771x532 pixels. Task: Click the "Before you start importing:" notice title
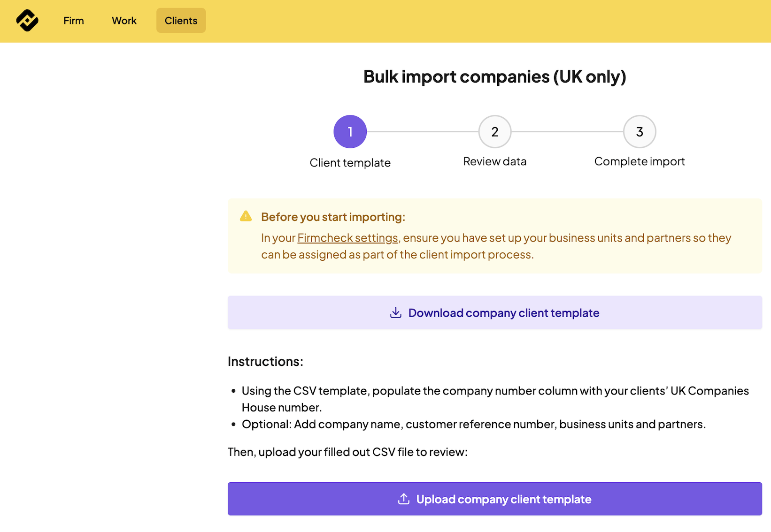(x=333, y=217)
